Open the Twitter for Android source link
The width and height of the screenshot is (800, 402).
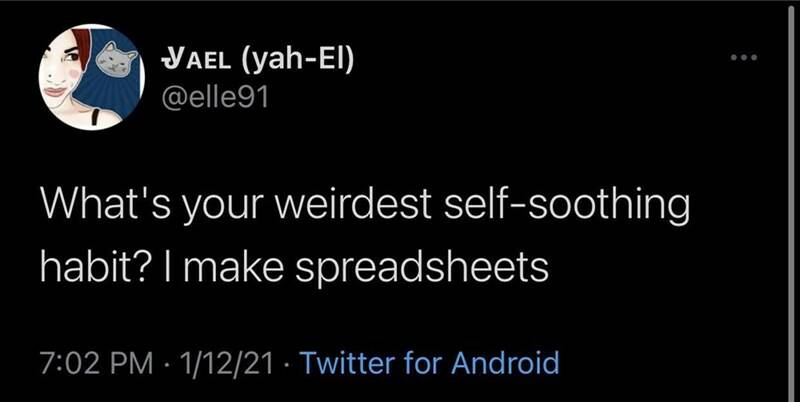(x=430, y=362)
